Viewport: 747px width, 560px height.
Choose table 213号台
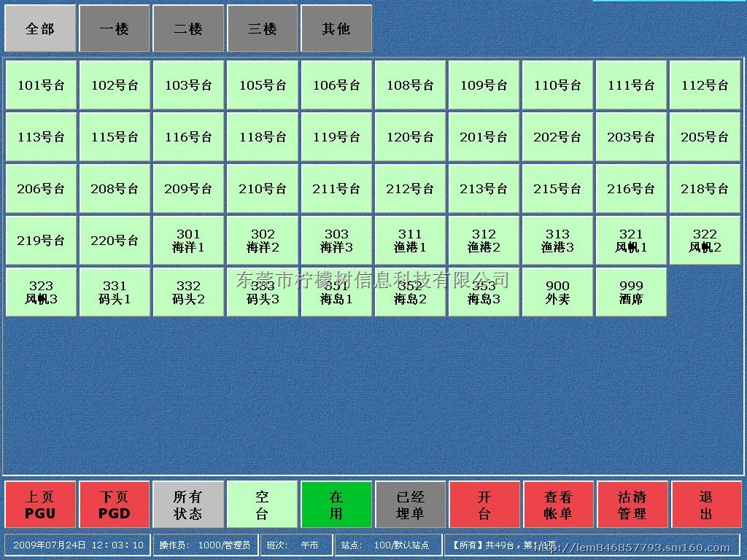tap(484, 189)
